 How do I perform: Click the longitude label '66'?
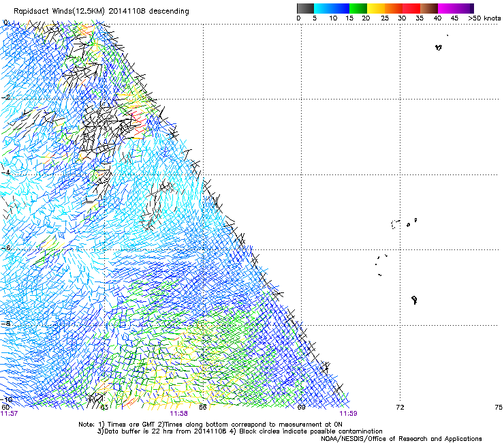point(203,408)
